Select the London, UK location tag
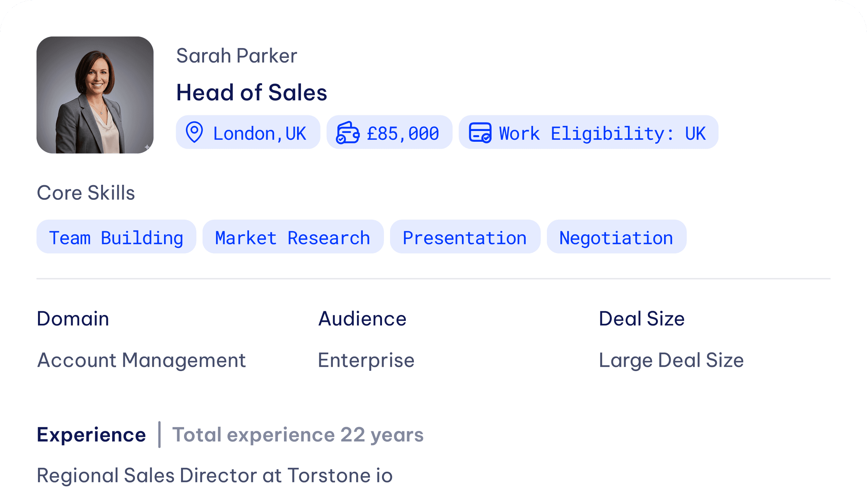Viewport: 867px width, 504px height. (248, 133)
